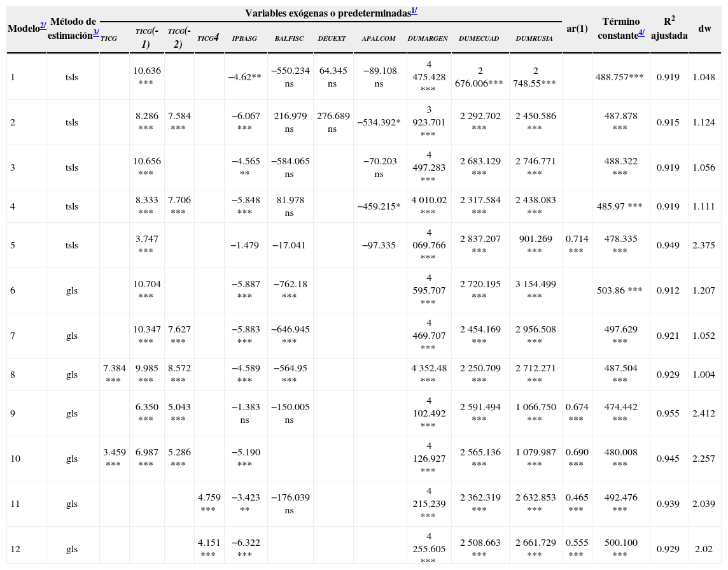This screenshot has height=570, width=728.
Task: Select the BALFISC column header
Action: (289, 39)
